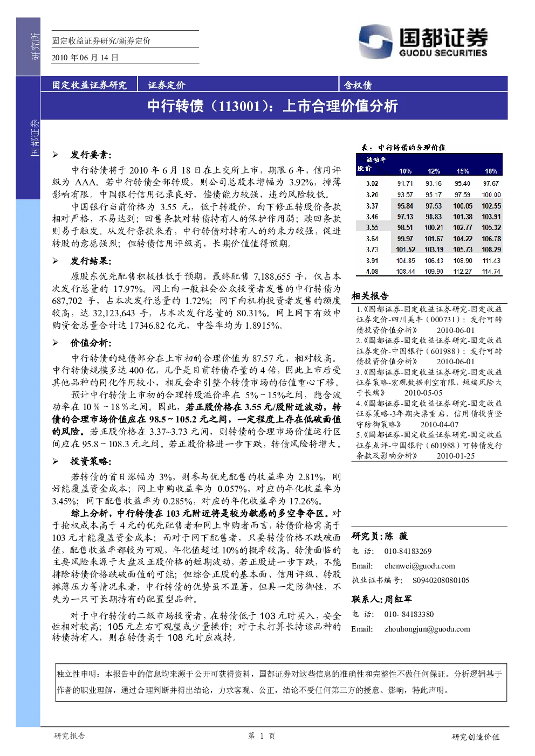The image size is (535, 756).
Task: Click the 相关报告 heading
Action: (x=370, y=296)
